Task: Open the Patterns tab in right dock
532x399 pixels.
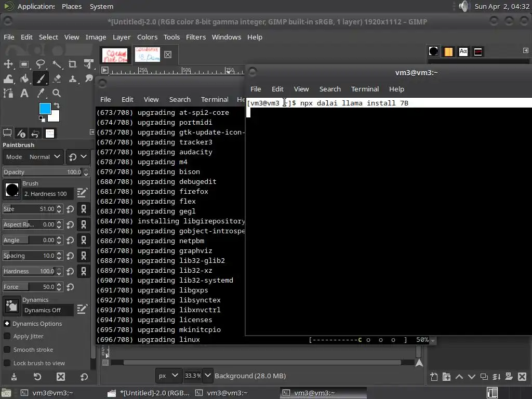Action: tap(448, 51)
